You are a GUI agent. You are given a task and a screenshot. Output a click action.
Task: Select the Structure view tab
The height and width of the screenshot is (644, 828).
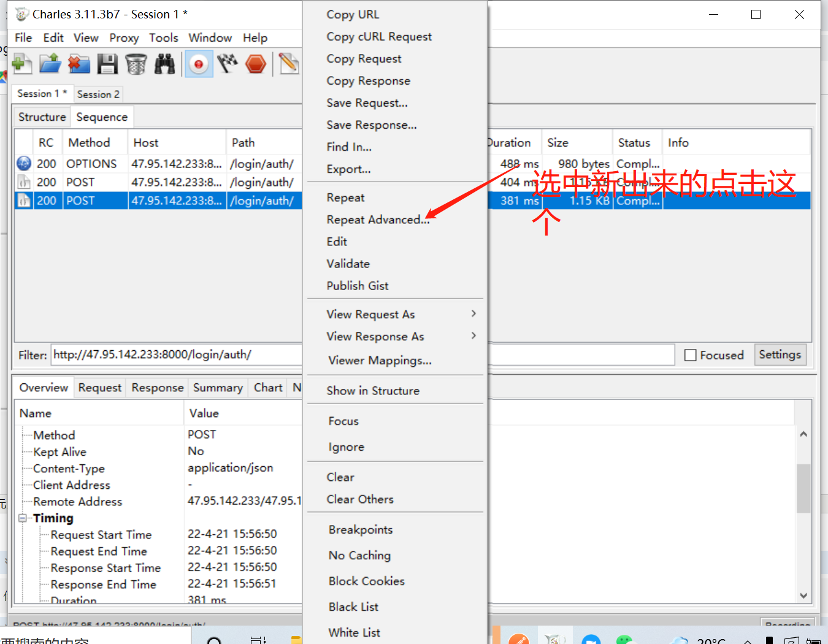pos(42,117)
